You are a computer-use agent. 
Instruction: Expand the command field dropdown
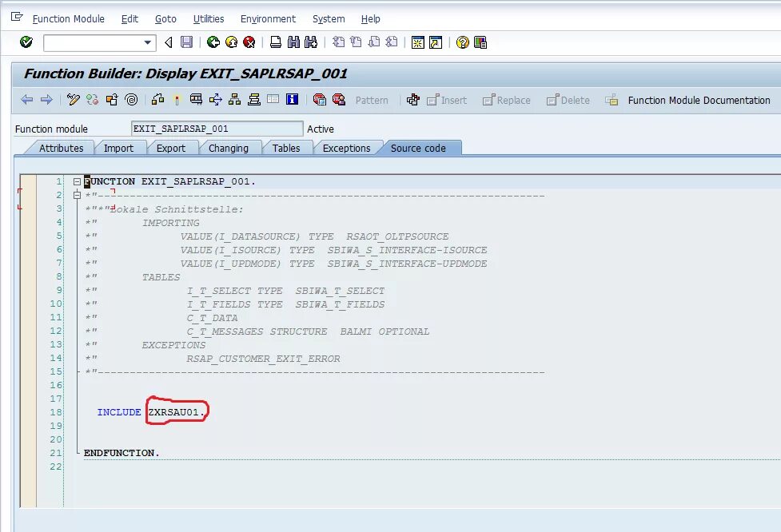point(146,43)
